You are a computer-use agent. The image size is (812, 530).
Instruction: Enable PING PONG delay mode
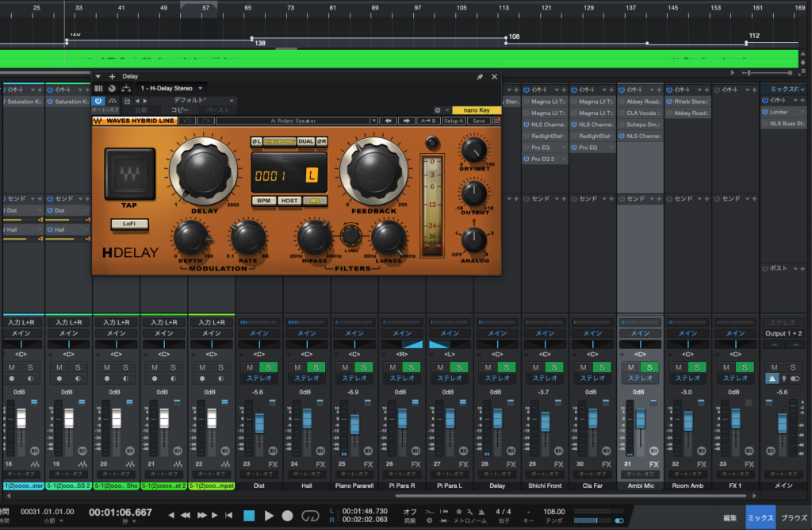click(x=280, y=141)
